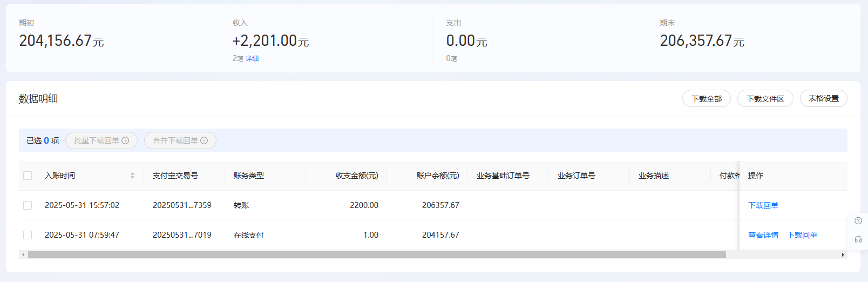Click the opening balance 204,156.67元

(x=62, y=41)
